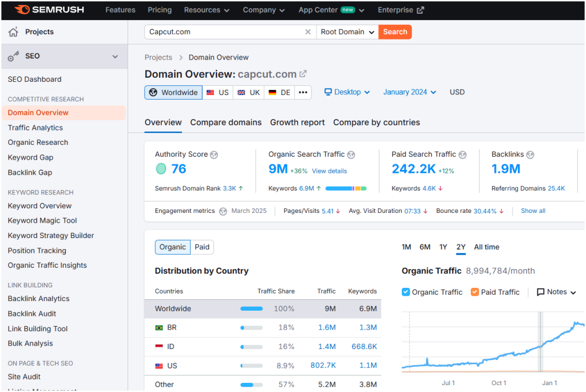Open Backlink Audit in sidebar

[32, 314]
